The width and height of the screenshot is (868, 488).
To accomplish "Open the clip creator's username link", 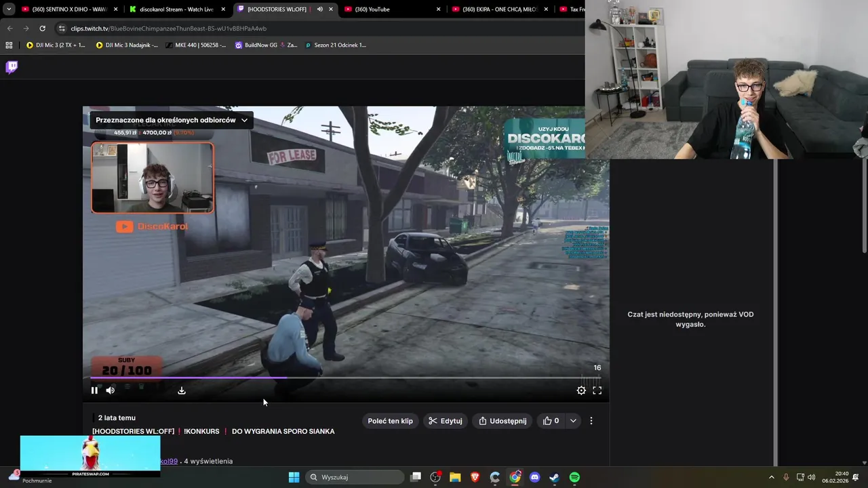I will pyautogui.click(x=169, y=461).
